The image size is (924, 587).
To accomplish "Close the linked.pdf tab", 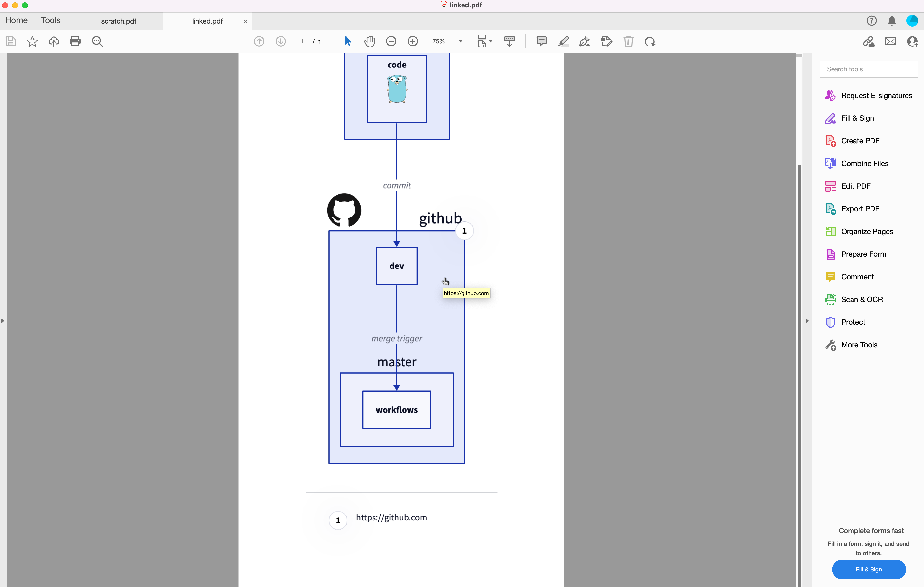I will (245, 21).
